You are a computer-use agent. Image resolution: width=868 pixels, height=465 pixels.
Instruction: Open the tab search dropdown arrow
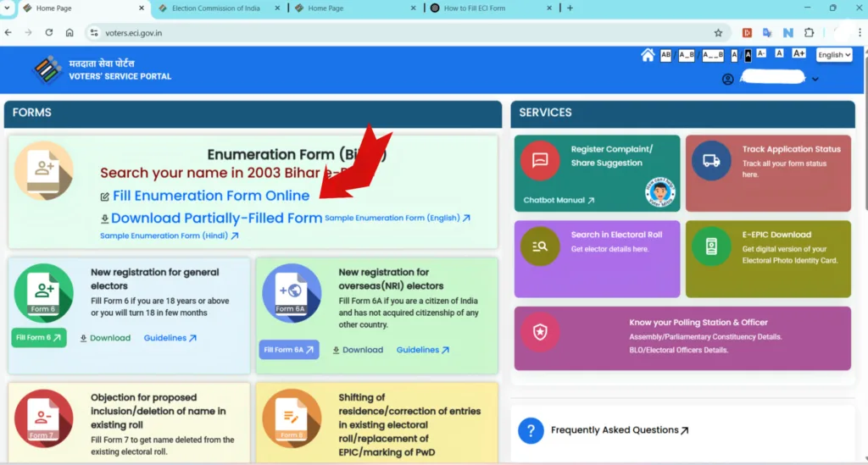[7, 8]
